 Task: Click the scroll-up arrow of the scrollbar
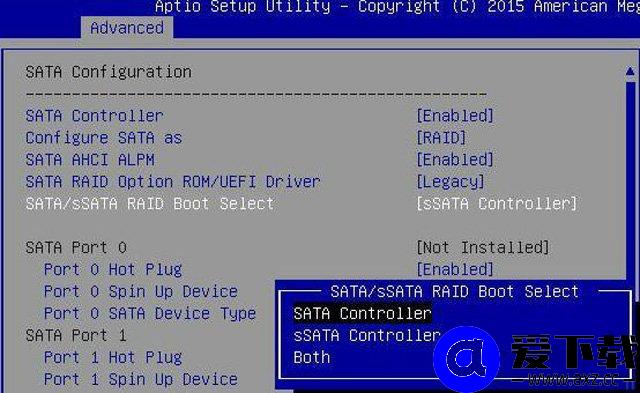click(630, 71)
